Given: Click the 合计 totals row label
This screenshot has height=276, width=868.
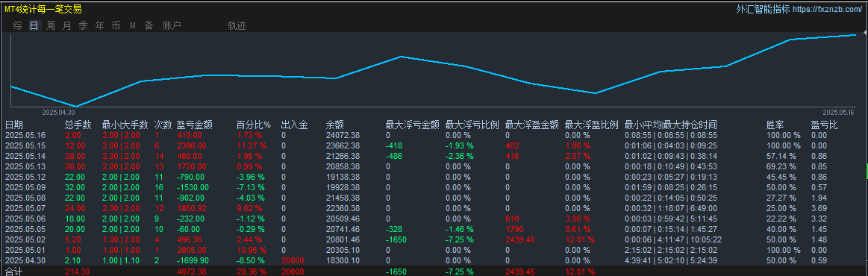Looking at the screenshot, I should click(x=13, y=272).
